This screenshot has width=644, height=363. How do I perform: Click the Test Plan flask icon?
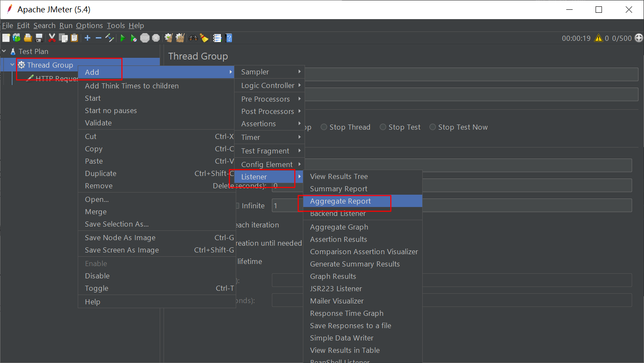pos(13,51)
